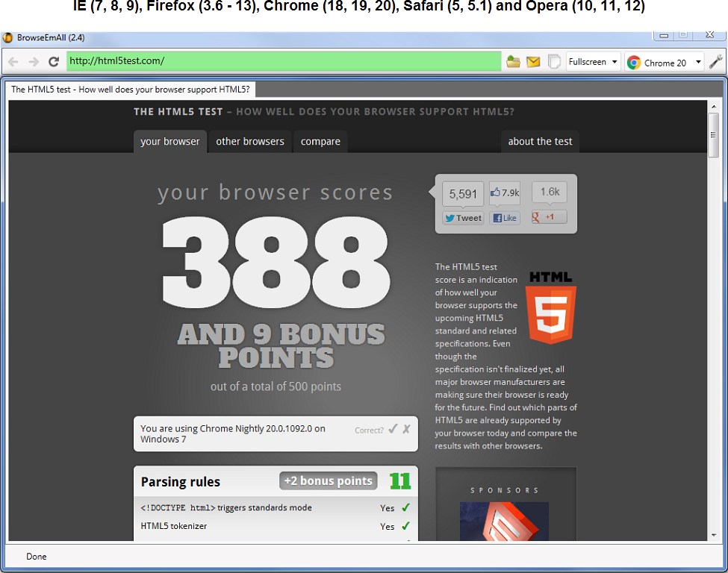Click the Tweet button
Image resolution: width=728 pixels, height=573 pixels.
click(x=464, y=218)
